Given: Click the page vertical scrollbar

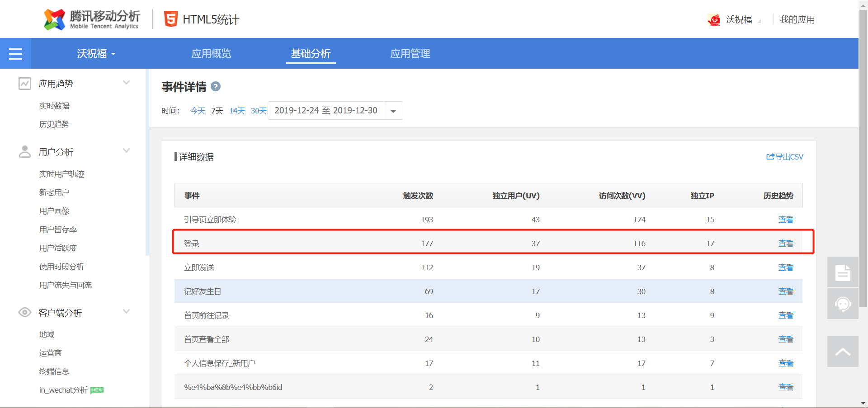Looking at the screenshot, I should pyautogui.click(x=863, y=158).
